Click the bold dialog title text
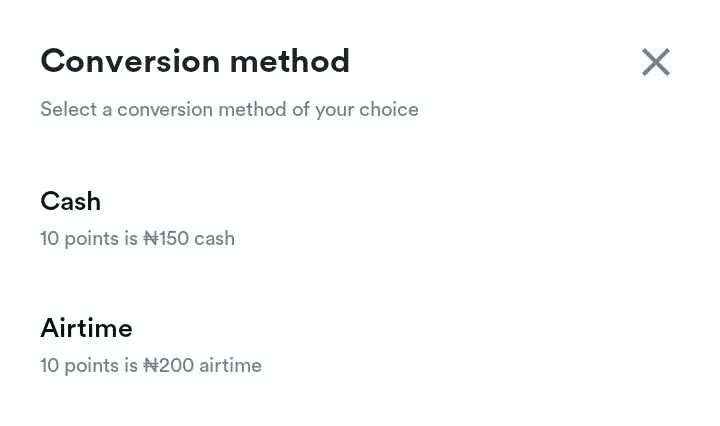Image resolution: width=720 pixels, height=426 pixels. (195, 62)
